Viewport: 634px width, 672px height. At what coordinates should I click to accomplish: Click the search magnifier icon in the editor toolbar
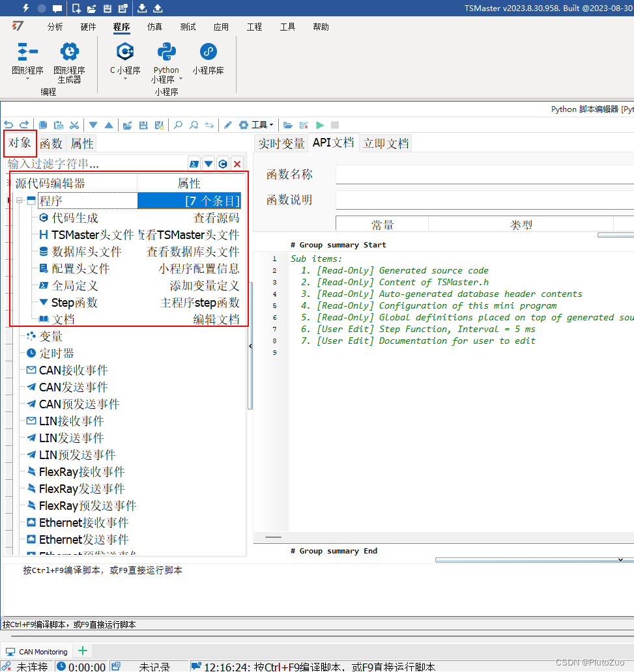click(x=177, y=124)
